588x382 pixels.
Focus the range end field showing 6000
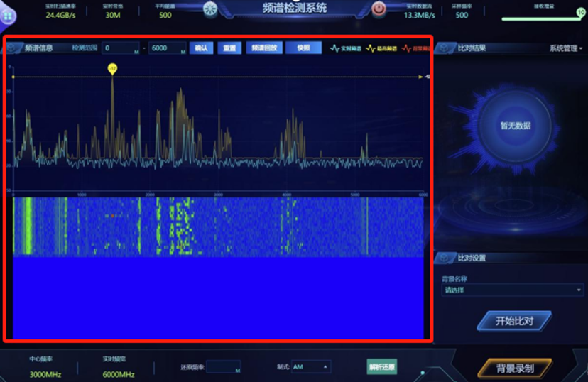click(168, 48)
